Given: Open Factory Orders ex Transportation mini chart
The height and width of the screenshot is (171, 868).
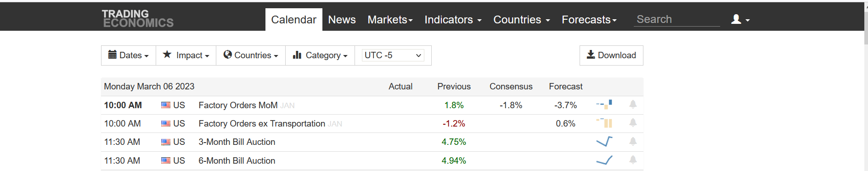Looking at the screenshot, I should pyautogui.click(x=604, y=123).
